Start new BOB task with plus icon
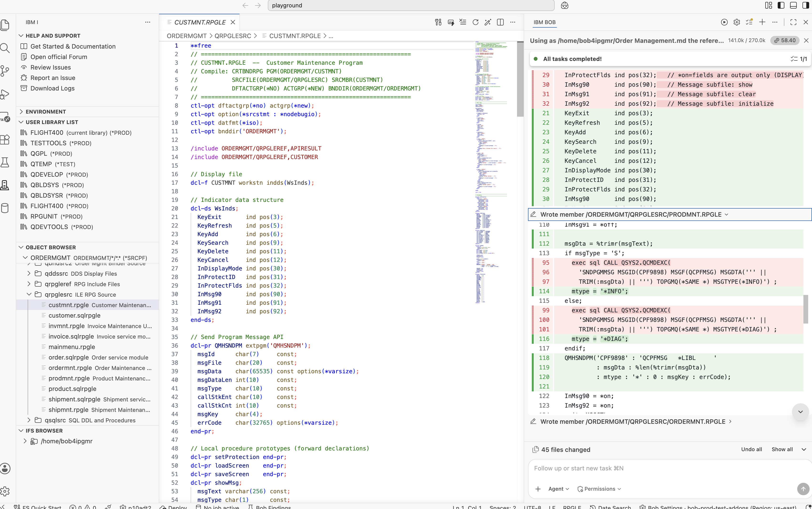The width and height of the screenshot is (812, 509). point(762,22)
